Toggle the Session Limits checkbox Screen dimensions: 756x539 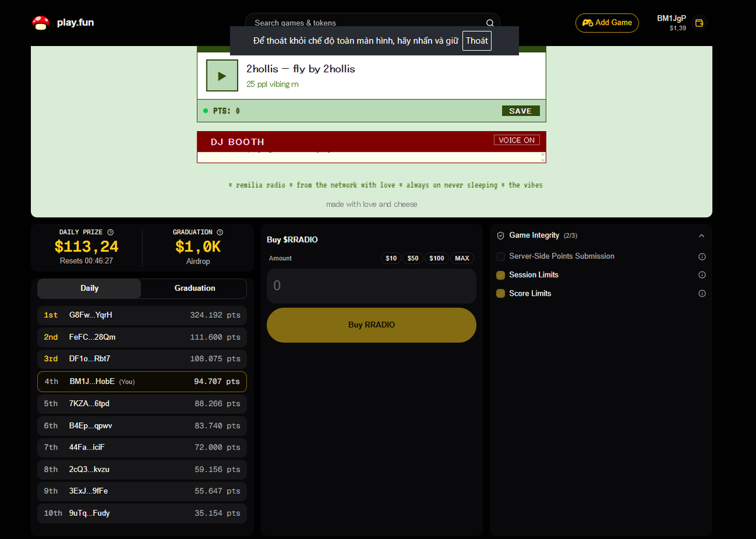click(x=500, y=275)
